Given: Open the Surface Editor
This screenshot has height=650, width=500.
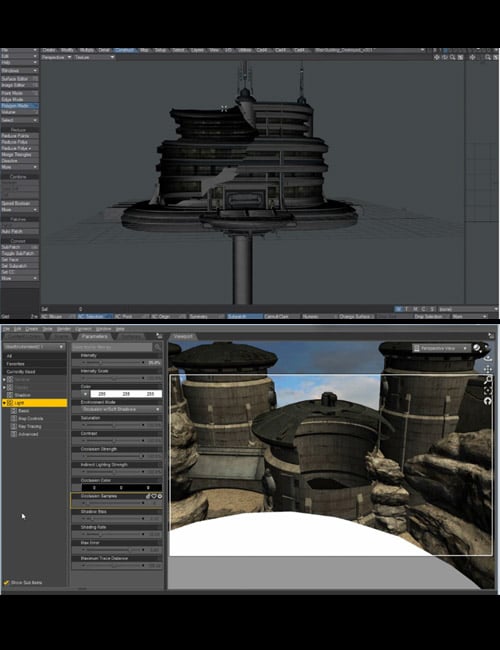Looking at the screenshot, I should click(x=19, y=79).
